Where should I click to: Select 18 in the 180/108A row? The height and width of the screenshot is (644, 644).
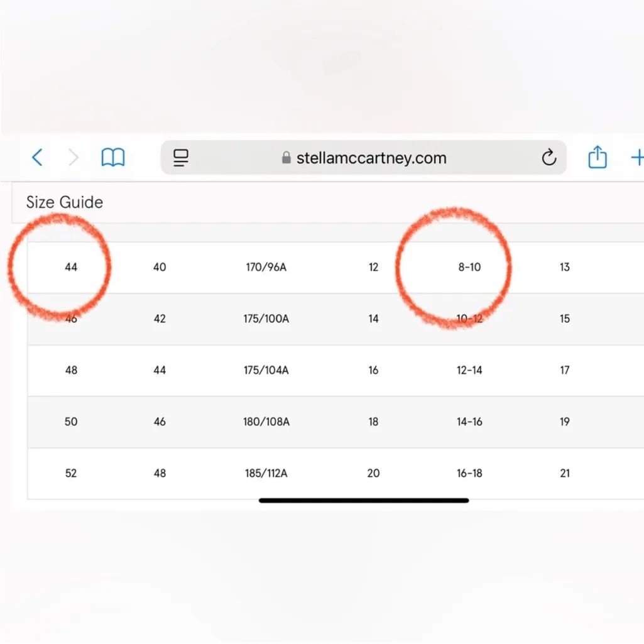tap(373, 422)
